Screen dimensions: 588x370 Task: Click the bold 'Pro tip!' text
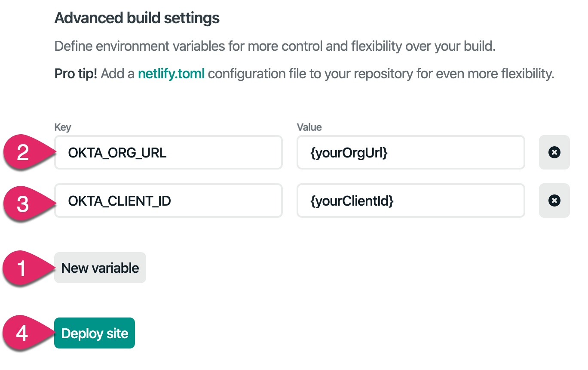(x=76, y=74)
